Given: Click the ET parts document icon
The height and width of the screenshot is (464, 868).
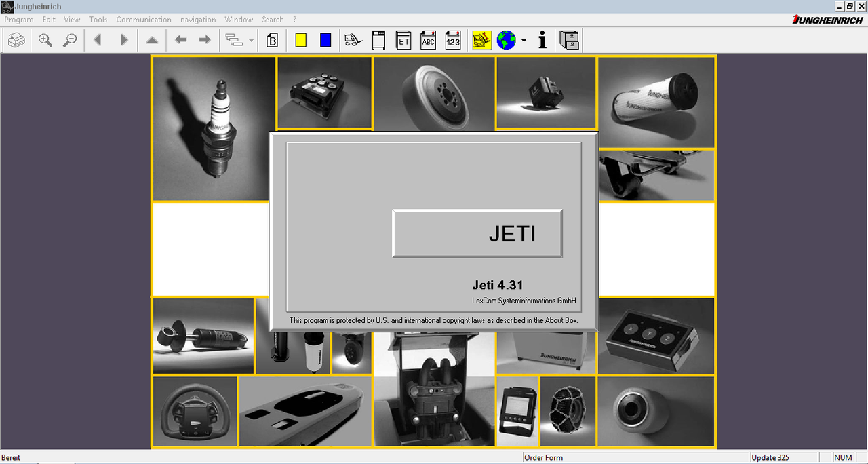Looking at the screenshot, I should tap(403, 41).
